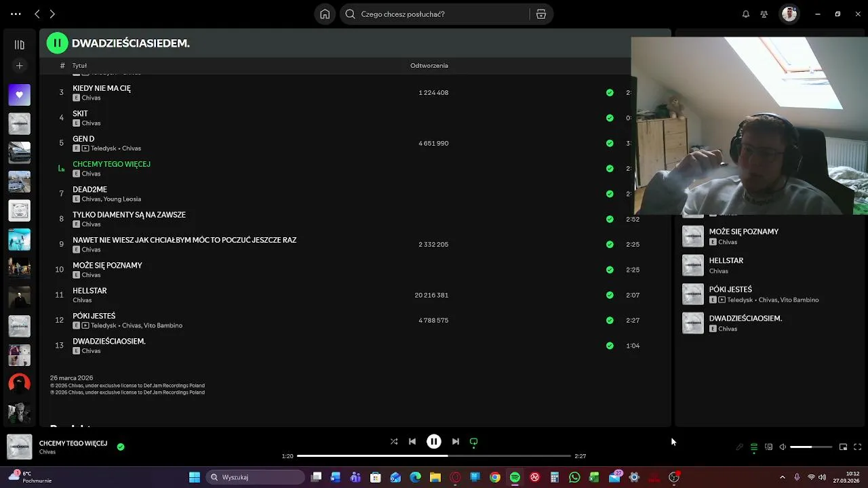868x488 pixels.
Task: Seek within the song progress bar
Action: pos(434,456)
